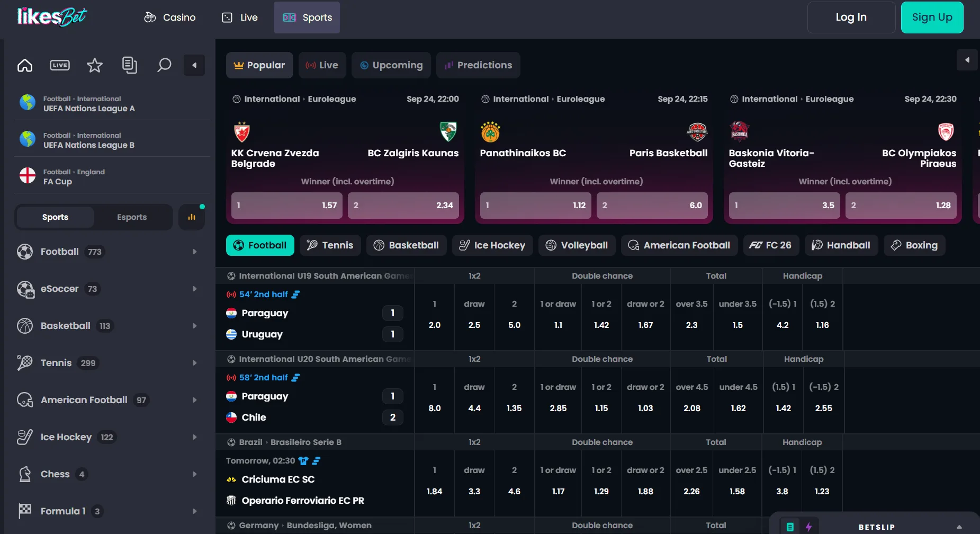Image resolution: width=980 pixels, height=534 pixels.
Task: Open Casino in top navigation
Action: pyautogui.click(x=170, y=17)
